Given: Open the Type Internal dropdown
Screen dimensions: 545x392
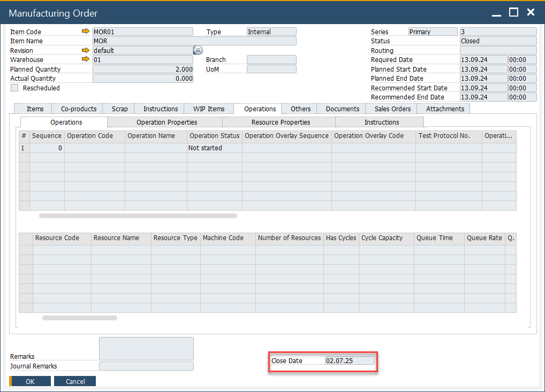Looking at the screenshot, I should point(271,32).
